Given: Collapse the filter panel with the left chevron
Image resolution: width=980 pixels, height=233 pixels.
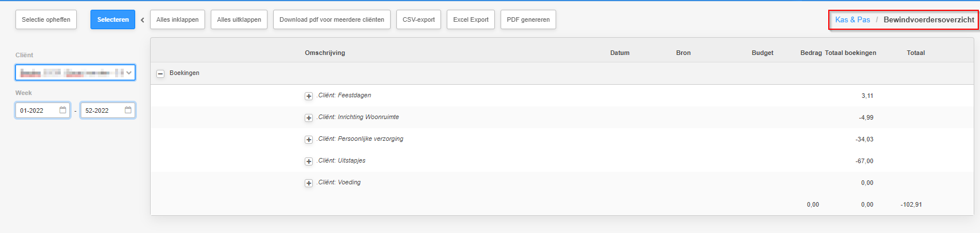Looking at the screenshot, I should [x=143, y=20].
